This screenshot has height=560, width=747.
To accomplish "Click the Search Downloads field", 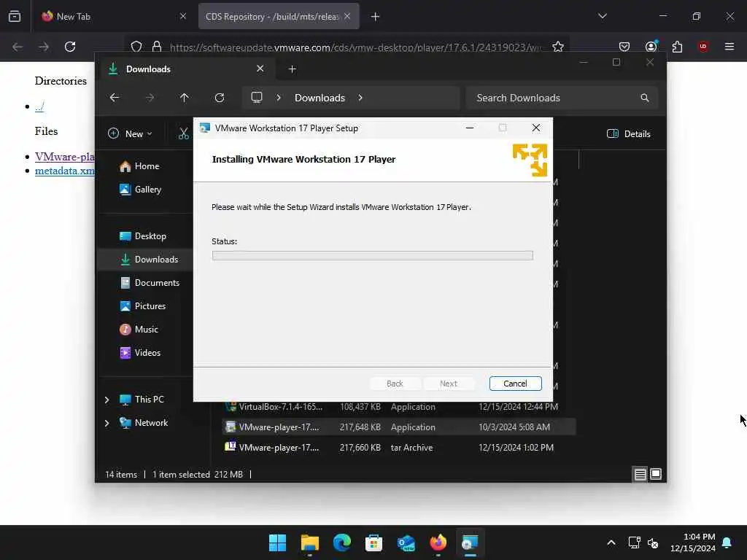I will point(562,98).
